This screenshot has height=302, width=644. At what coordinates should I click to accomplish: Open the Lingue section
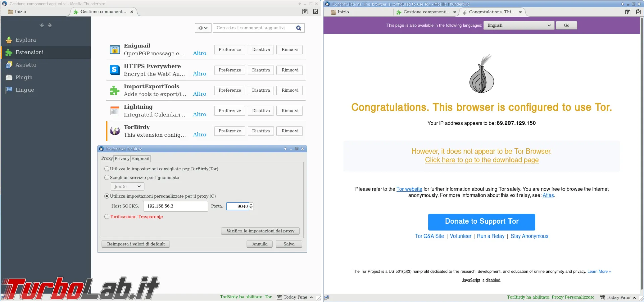(x=46, y=90)
